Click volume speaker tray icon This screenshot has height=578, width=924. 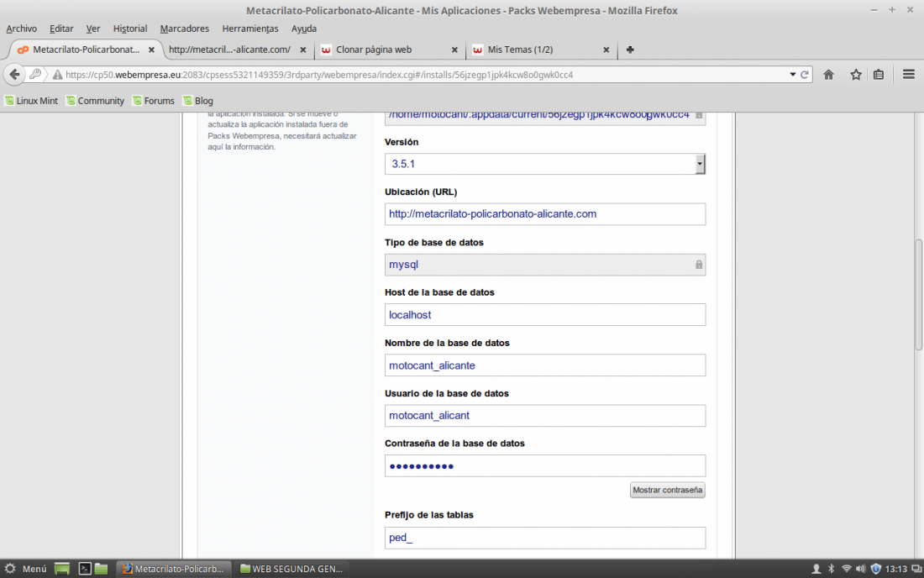pyautogui.click(x=860, y=569)
